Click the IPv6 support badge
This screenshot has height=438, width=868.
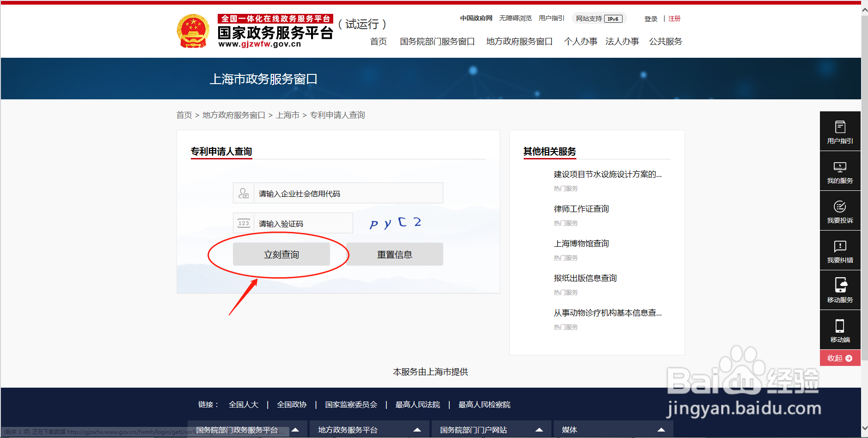coord(613,18)
